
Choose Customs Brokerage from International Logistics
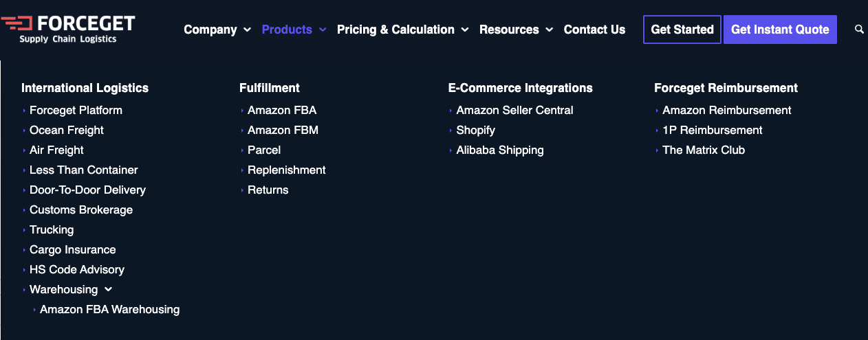(81, 209)
